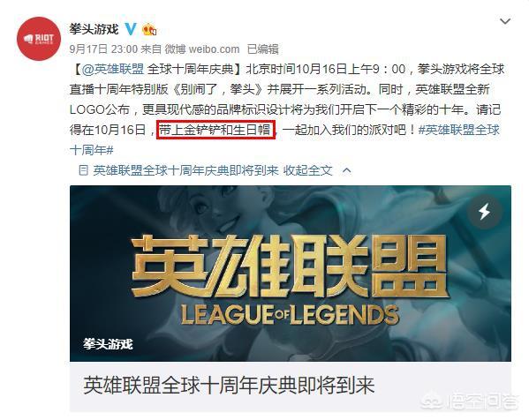Click the upward chevron after 收起全文
529x420 pixels.
click(347, 170)
